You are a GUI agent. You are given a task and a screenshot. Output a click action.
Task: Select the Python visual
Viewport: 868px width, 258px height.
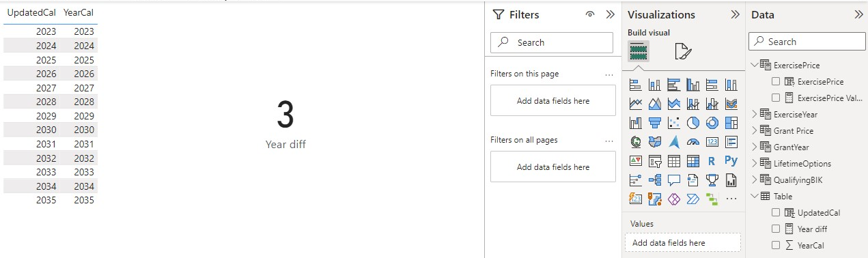pyautogui.click(x=731, y=162)
